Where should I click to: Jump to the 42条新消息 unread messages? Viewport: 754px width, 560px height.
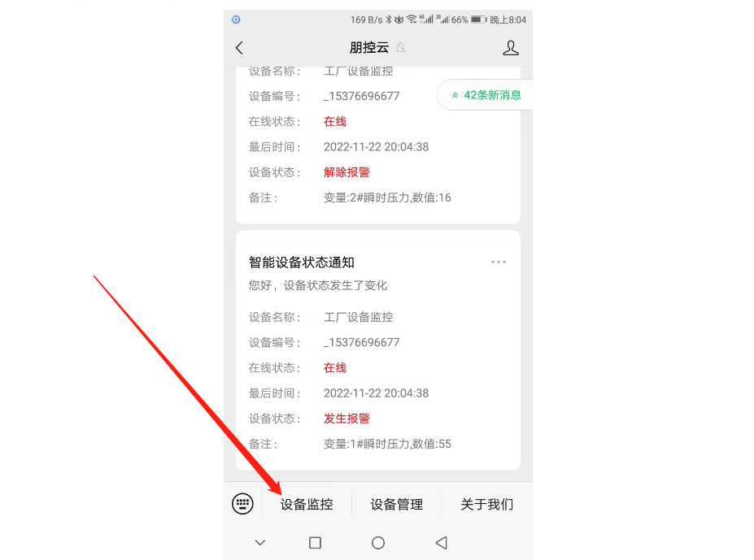(x=486, y=95)
